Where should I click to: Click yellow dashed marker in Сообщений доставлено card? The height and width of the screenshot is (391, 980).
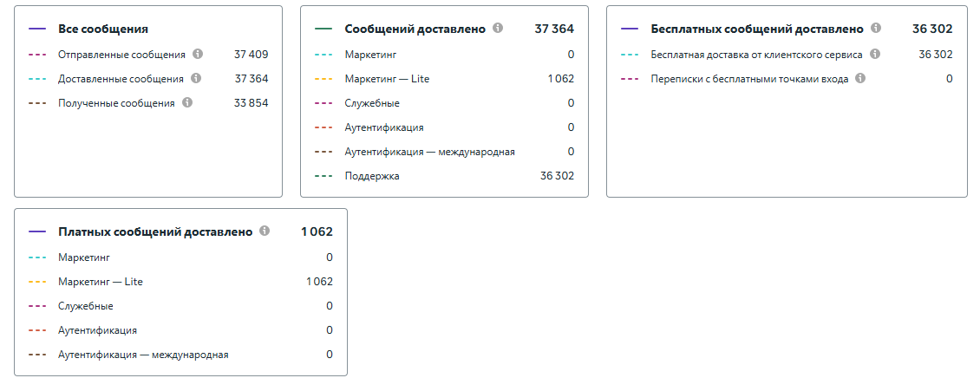[324, 79]
